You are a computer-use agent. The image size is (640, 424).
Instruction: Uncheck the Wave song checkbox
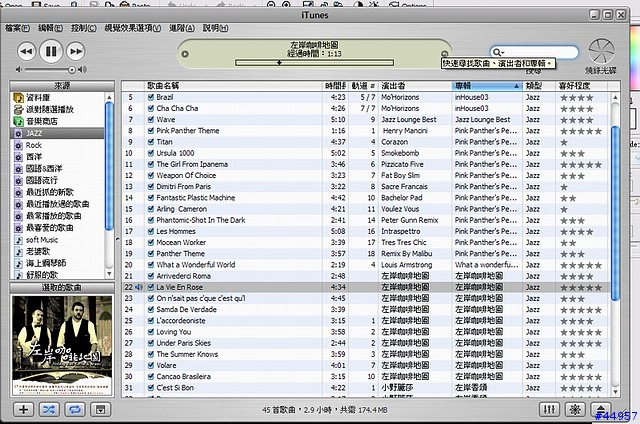coord(151,120)
